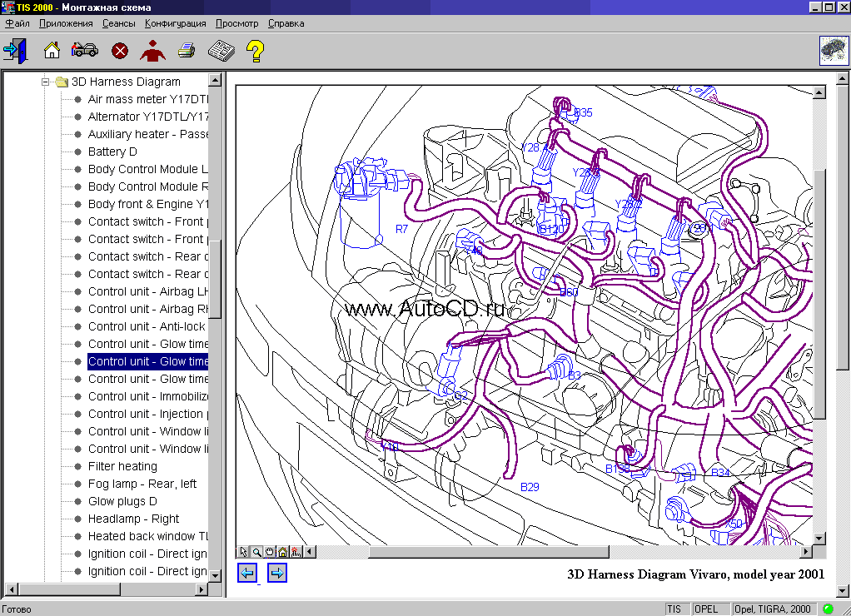The height and width of the screenshot is (616, 851).
Task: Click the diagram vertical scrollbar thumb
Action: click(x=819, y=294)
